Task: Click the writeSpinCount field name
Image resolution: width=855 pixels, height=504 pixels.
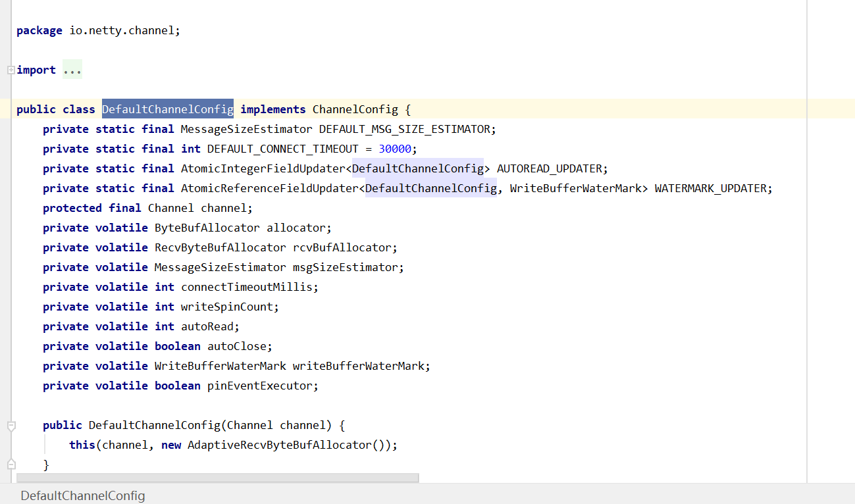Action: point(227,307)
